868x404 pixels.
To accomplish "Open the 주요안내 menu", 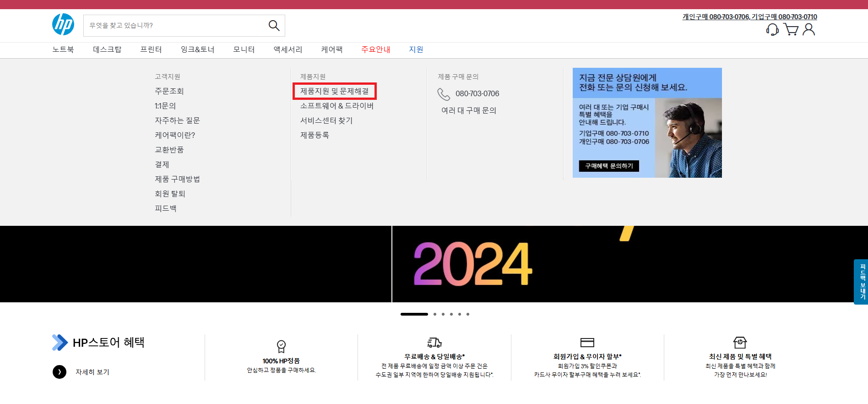I will click(x=376, y=49).
